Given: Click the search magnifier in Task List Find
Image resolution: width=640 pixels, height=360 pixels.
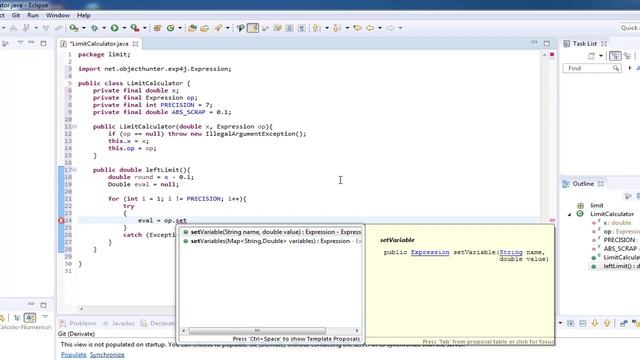Looking at the screenshot, I should [x=616, y=68].
